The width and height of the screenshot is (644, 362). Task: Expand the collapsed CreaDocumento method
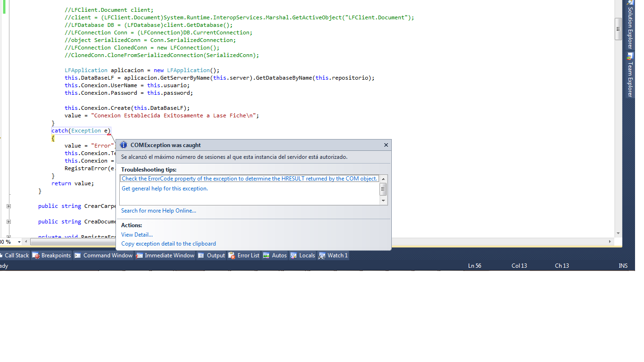[8, 222]
